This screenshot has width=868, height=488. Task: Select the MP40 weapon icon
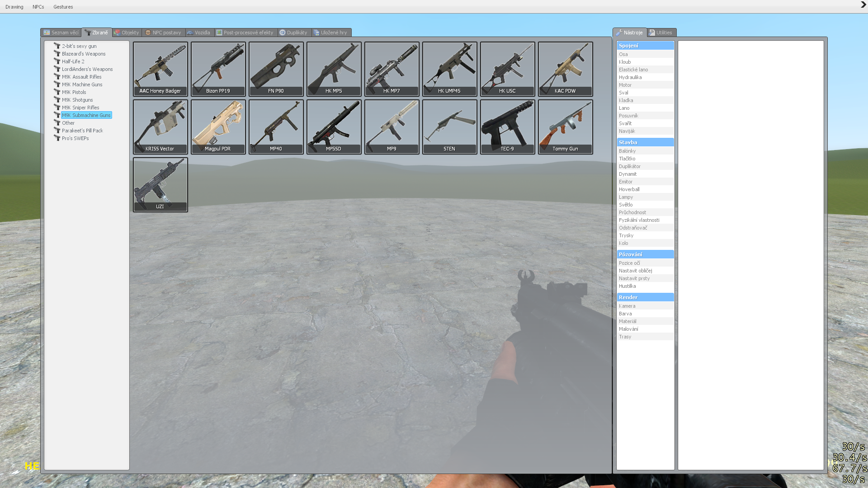[x=276, y=127]
